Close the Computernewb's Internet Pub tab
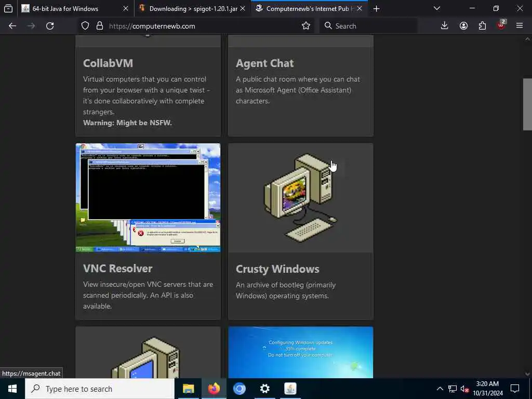This screenshot has width=532, height=399. [x=360, y=8]
